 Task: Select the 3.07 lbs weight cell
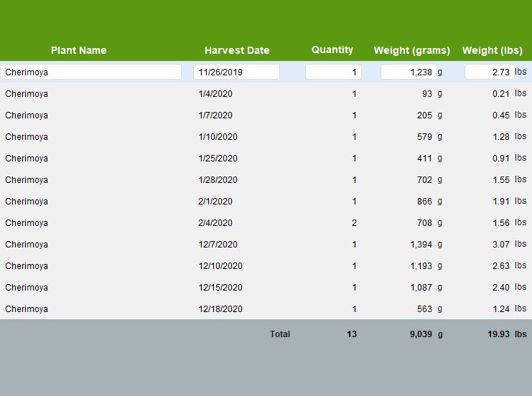(501, 245)
